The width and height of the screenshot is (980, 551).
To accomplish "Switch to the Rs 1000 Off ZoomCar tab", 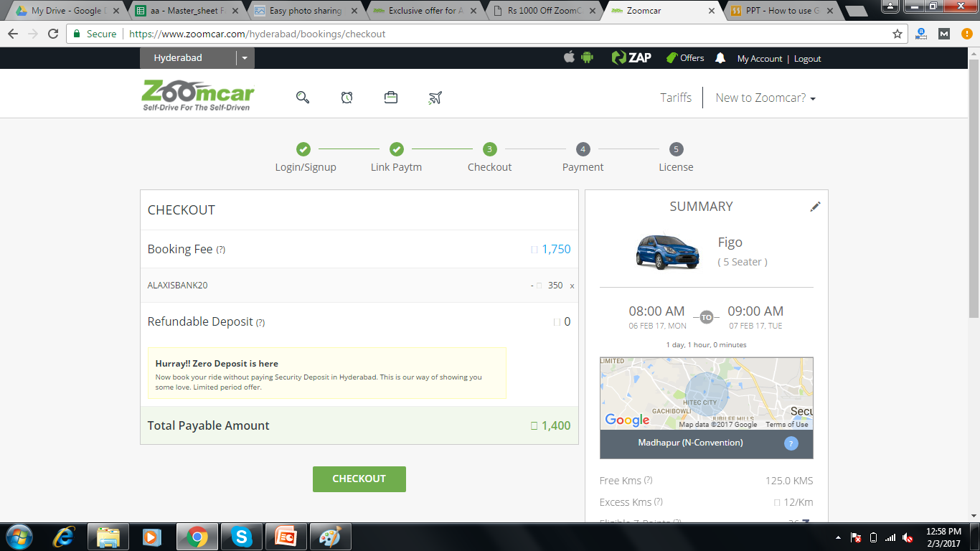I will coord(543,11).
